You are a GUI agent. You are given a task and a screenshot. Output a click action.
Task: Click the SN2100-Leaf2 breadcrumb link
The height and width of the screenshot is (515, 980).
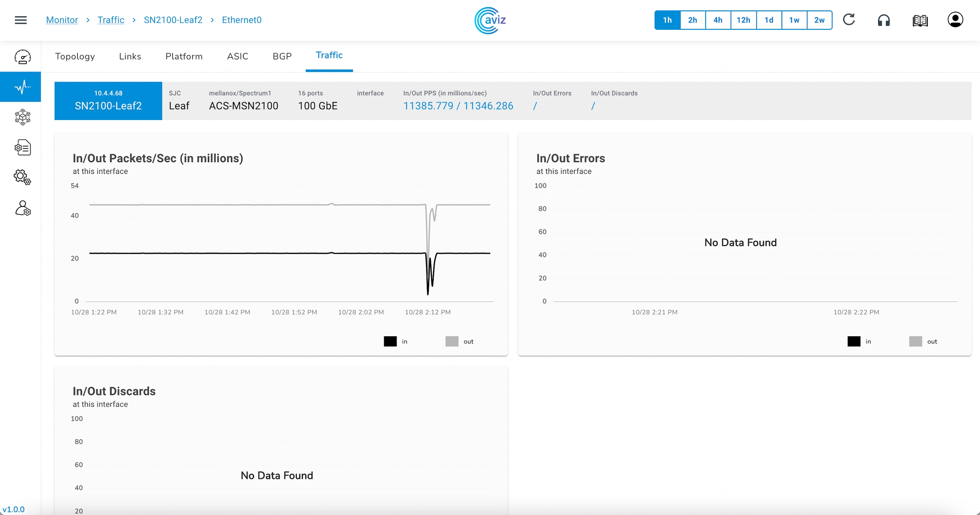pos(173,20)
